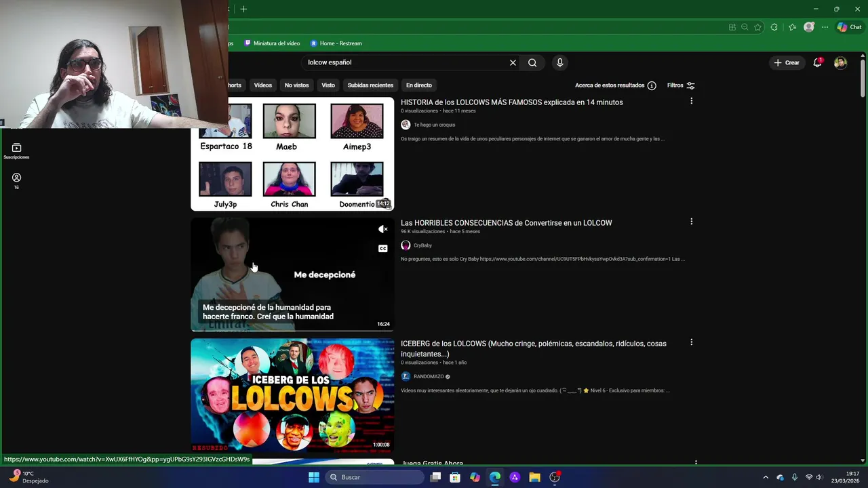The width and height of the screenshot is (868, 488).
Task: Go to the Te hago un croquis channel
Action: point(434,125)
